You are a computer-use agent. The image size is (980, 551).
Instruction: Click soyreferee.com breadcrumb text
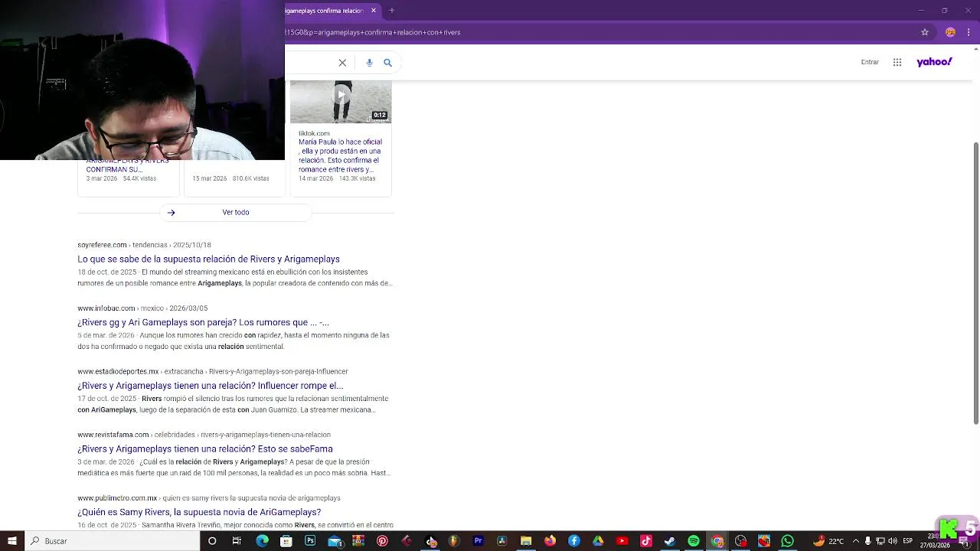pos(102,245)
